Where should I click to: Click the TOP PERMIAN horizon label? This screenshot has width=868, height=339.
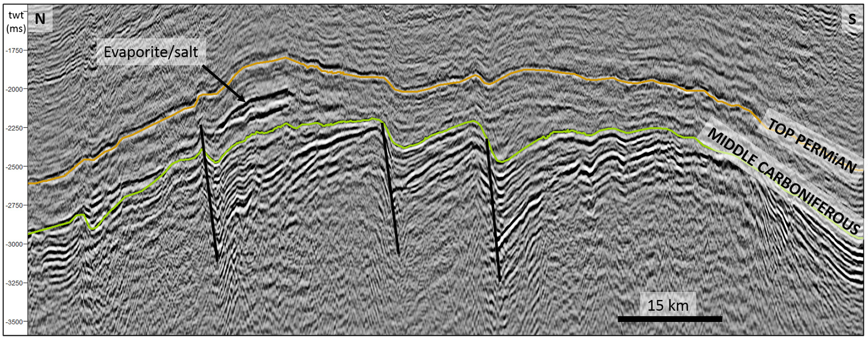pyautogui.click(x=812, y=146)
